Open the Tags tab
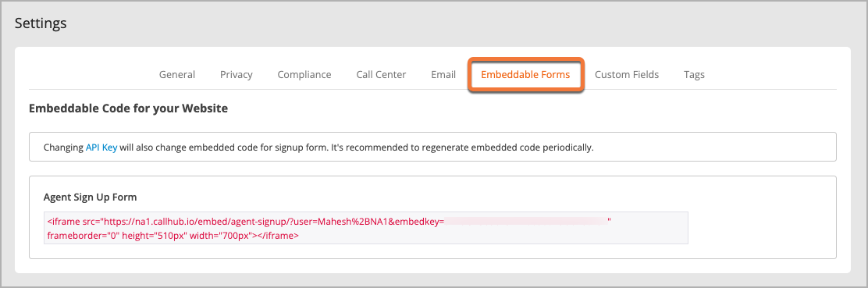 (694, 74)
